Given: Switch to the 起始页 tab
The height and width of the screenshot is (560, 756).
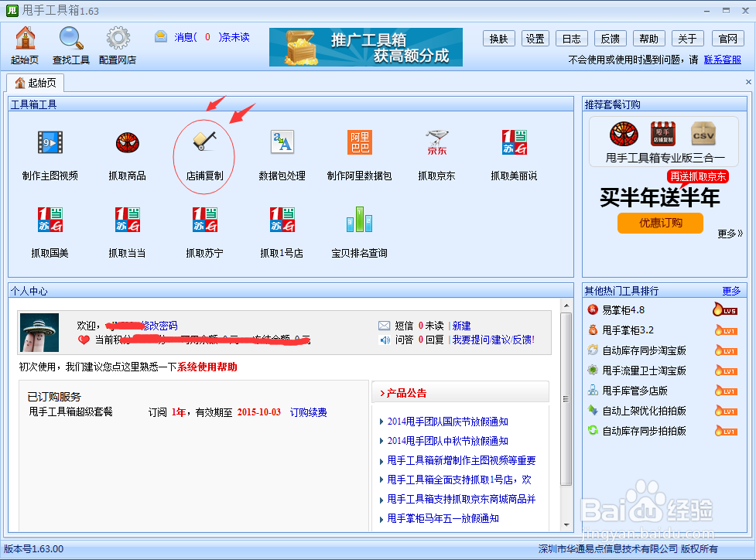Looking at the screenshot, I should (36, 83).
